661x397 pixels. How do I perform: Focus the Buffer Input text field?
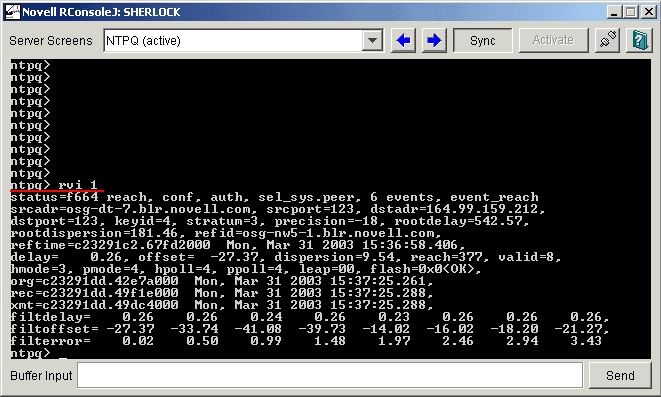click(330, 375)
